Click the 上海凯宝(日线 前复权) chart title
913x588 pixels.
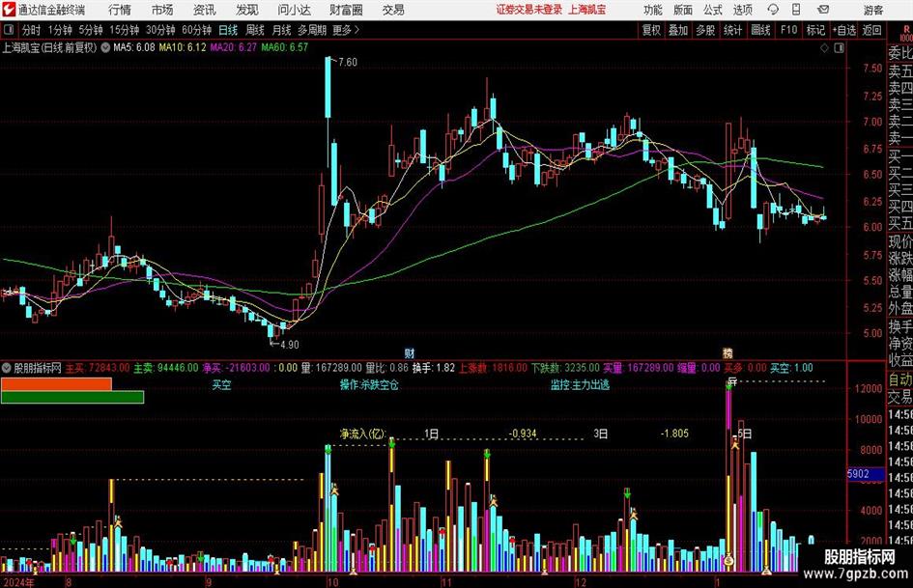[x=49, y=47]
